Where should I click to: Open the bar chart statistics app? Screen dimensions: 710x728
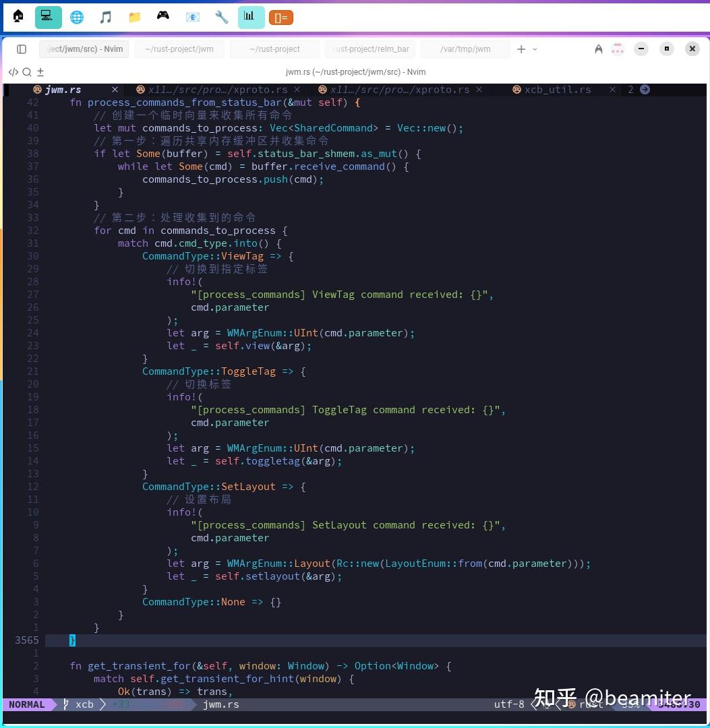coord(250,17)
